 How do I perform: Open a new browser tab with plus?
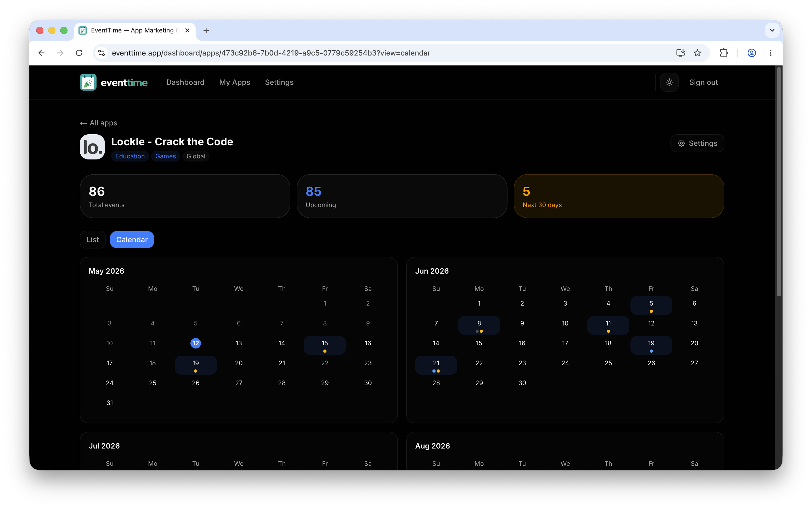coord(206,30)
